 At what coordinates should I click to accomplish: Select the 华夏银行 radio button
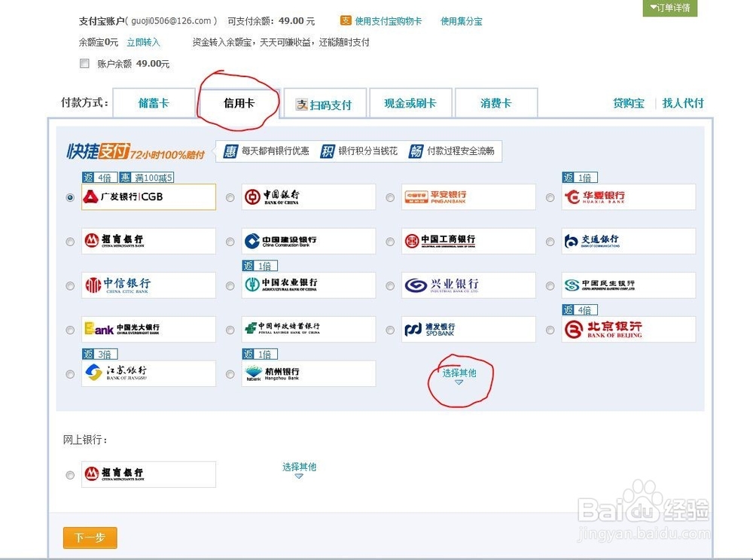pyautogui.click(x=550, y=198)
